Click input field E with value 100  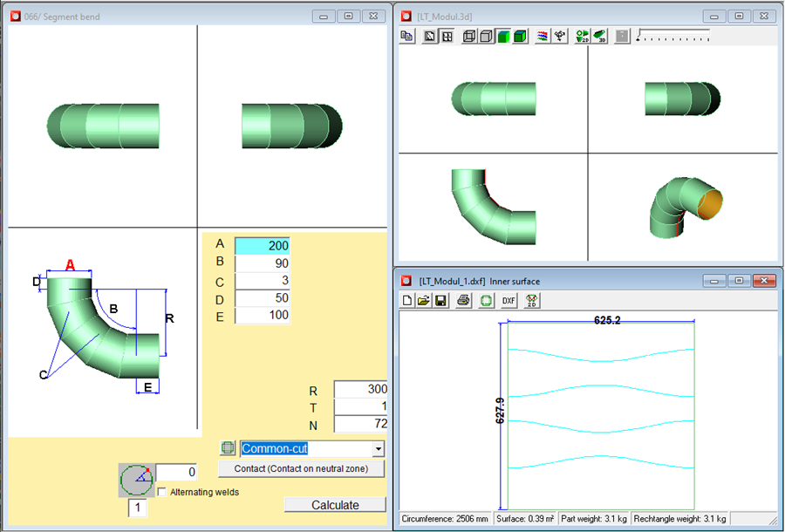coord(263,315)
